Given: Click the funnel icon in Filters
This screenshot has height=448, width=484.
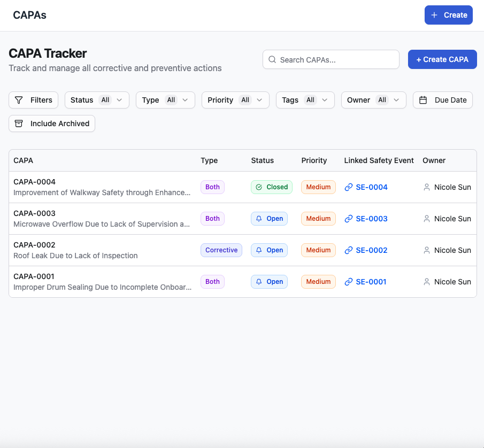Looking at the screenshot, I should tap(19, 100).
